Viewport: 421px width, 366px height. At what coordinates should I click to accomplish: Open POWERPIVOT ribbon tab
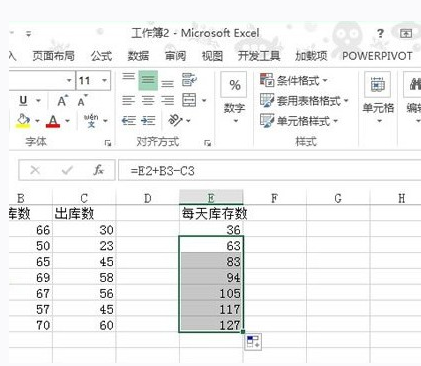pos(377,56)
